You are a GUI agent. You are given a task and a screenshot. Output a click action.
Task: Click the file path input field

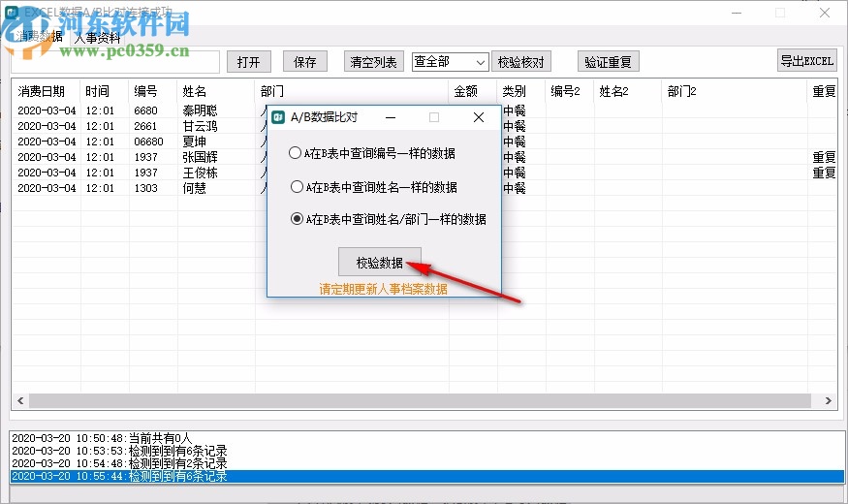tap(115, 62)
